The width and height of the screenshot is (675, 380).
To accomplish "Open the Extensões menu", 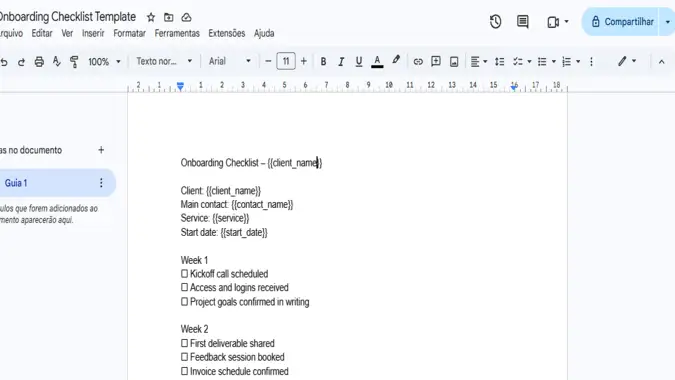I will (227, 33).
